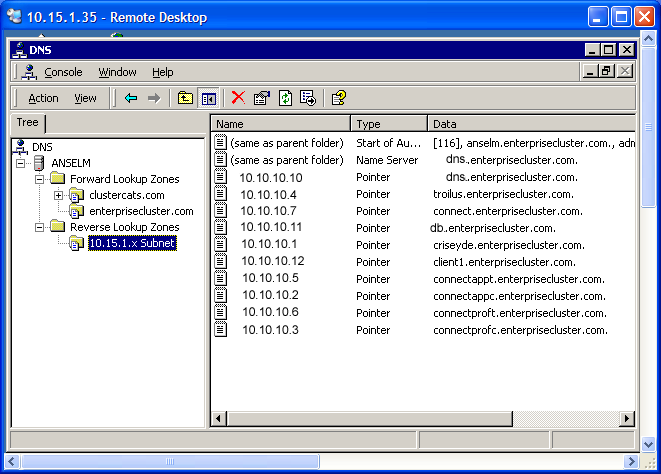Expand the clustercats.com zone node
This screenshot has width=661, height=474.
58,195
